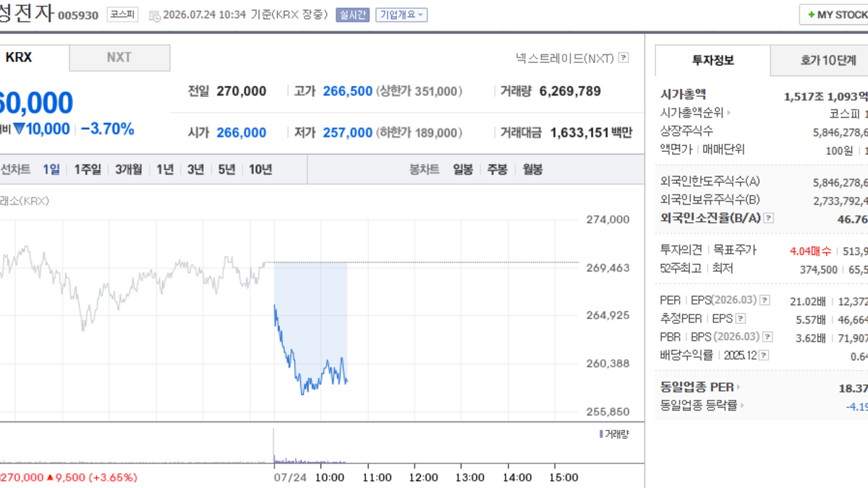Image resolution: width=868 pixels, height=488 pixels.
Task: Click the 거래량 legend marker on chart
Action: [x=601, y=434]
